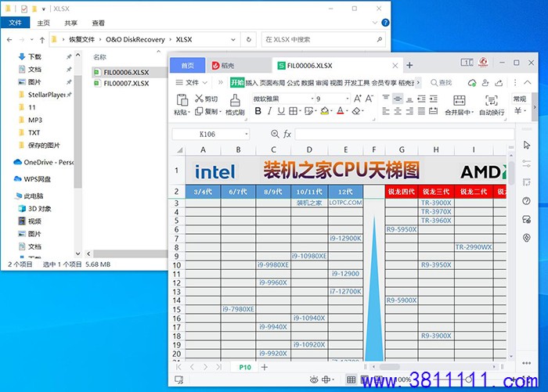Click the fill color bucket icon
This screenshot has width=548, height=392.
click(x=324, y=111)
